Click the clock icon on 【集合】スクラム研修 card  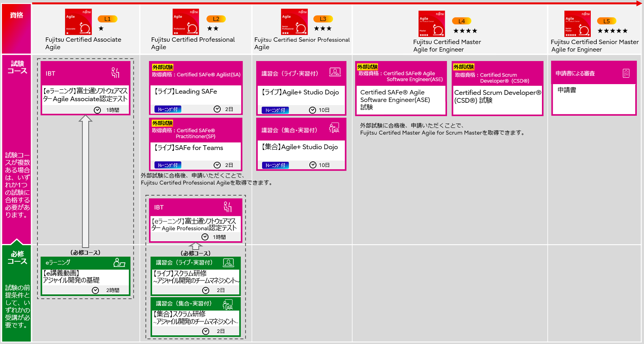coord(206,331)
